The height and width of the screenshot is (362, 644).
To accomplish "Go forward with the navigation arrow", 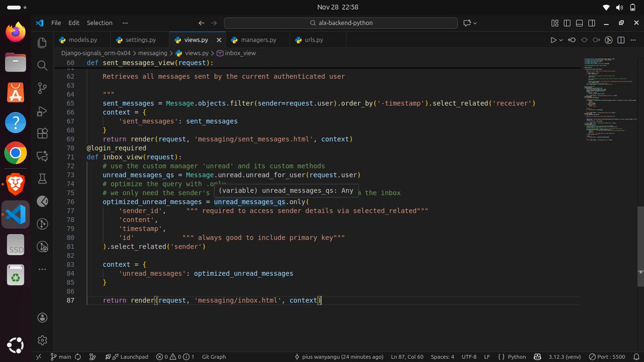I will point(214,23).
